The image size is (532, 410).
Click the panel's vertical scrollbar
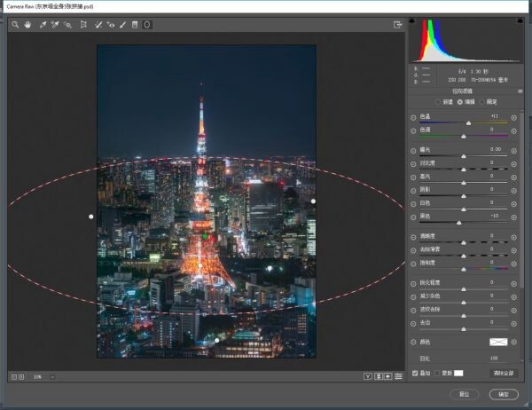521,201
